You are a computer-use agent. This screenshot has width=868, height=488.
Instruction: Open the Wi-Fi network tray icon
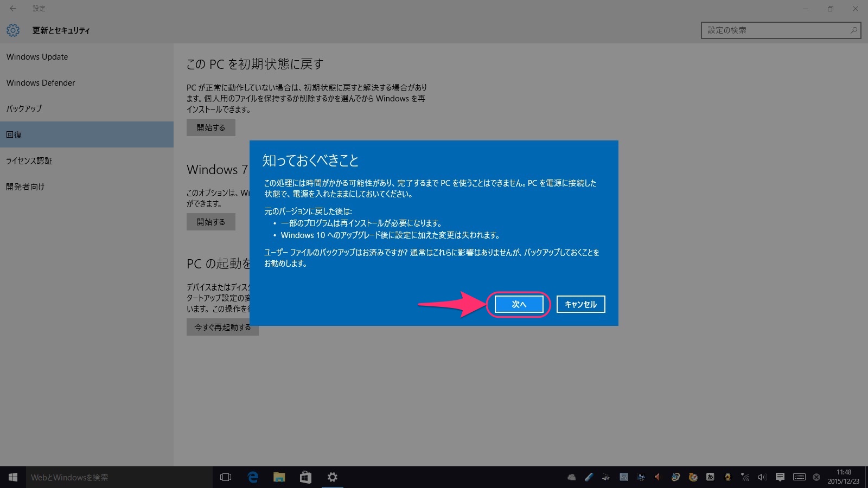[745, 477]
